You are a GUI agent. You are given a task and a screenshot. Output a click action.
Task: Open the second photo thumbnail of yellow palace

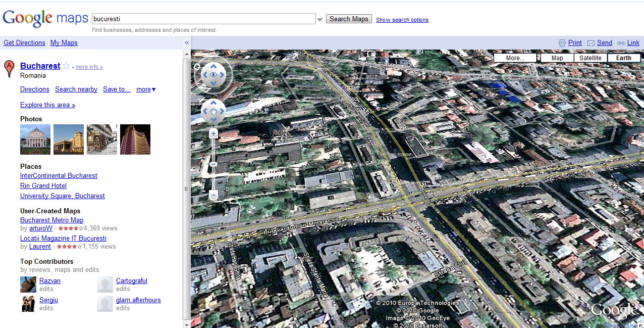[x=69, y=139]
